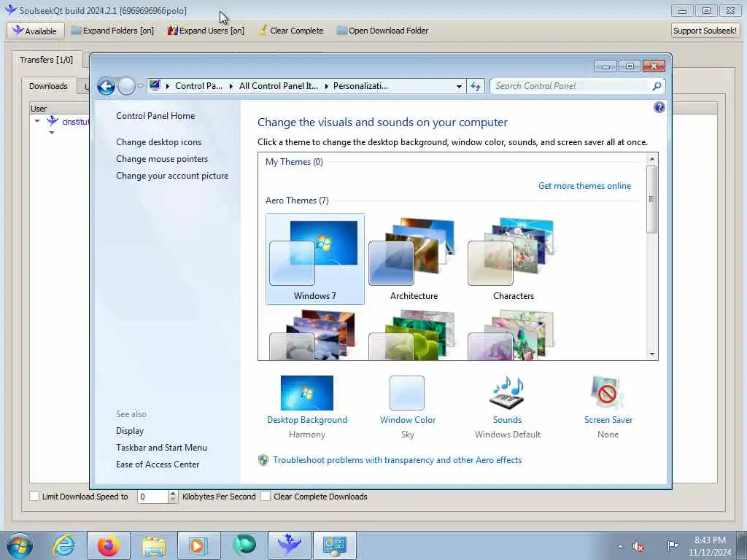
Task: Open Change desktop icons link
Action: [158, 142]
